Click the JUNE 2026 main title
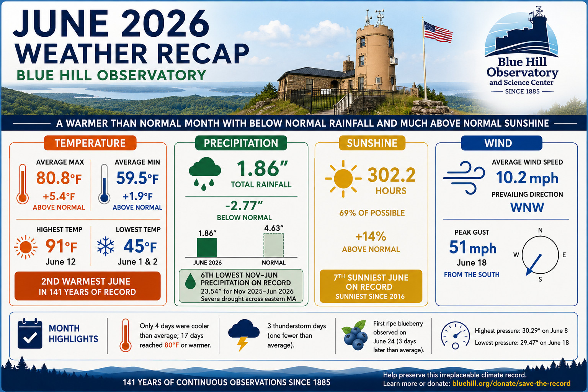 pyautogui.click(x=111, y=24)
